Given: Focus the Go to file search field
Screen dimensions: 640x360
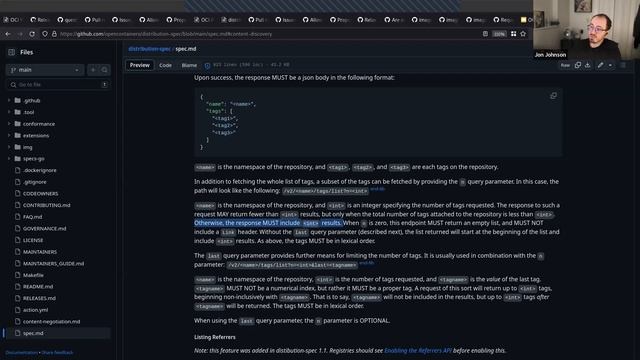Looking at the screenshot, I should pos(58,84).
